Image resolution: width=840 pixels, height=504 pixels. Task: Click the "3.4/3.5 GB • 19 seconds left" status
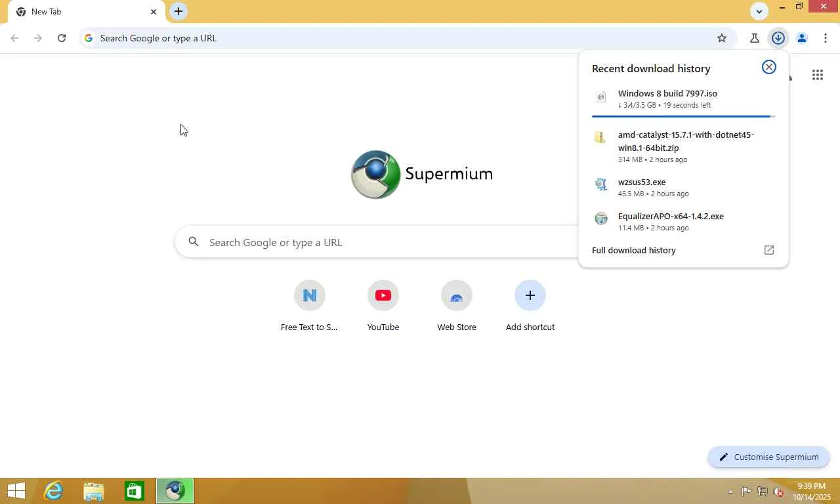(x=664, y=105)
